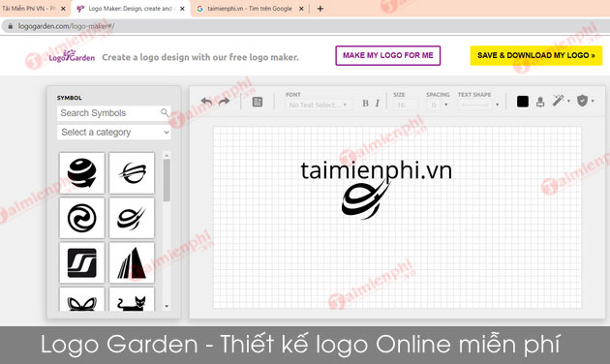Click the browser address bar URL

pyautogui.click(x=67, y=26)
